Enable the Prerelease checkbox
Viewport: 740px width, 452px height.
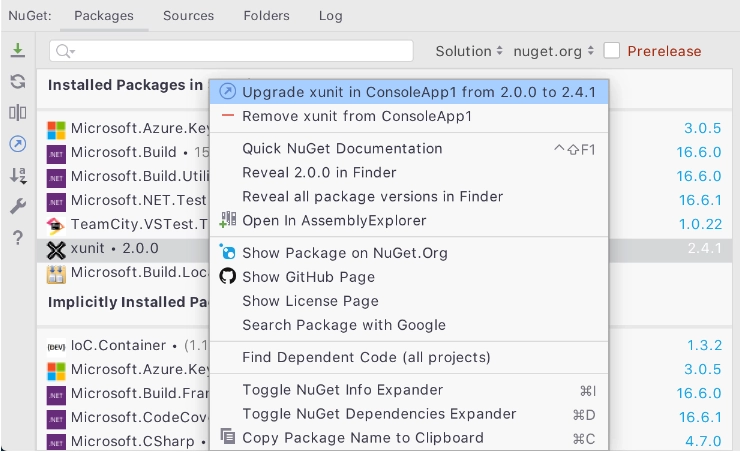612,50
